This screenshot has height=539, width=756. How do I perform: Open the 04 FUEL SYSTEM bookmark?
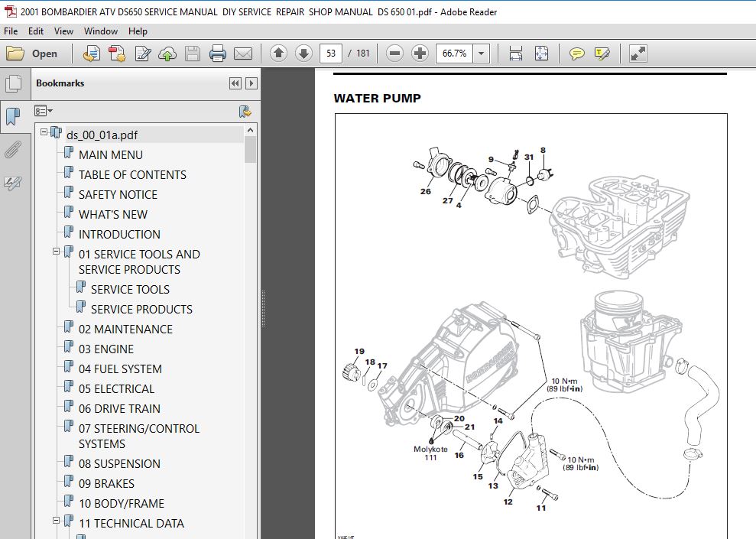click(x=120, y=369)
